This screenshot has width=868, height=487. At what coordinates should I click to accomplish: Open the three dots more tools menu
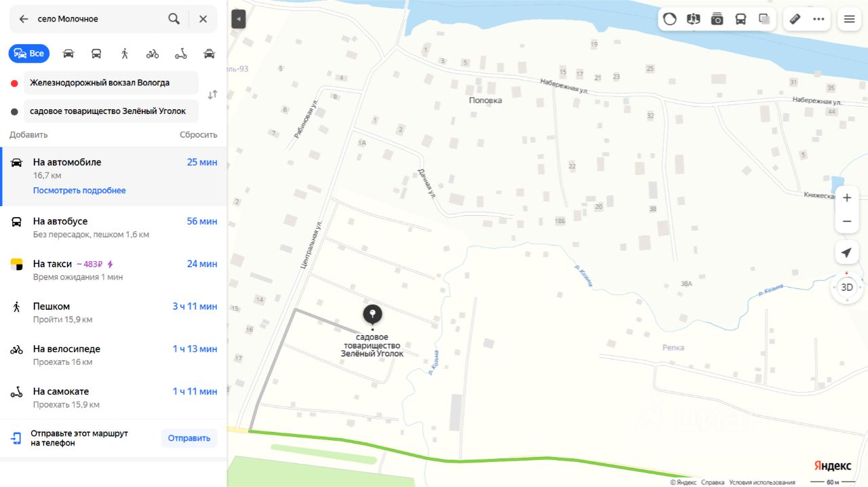click(818, 19)
